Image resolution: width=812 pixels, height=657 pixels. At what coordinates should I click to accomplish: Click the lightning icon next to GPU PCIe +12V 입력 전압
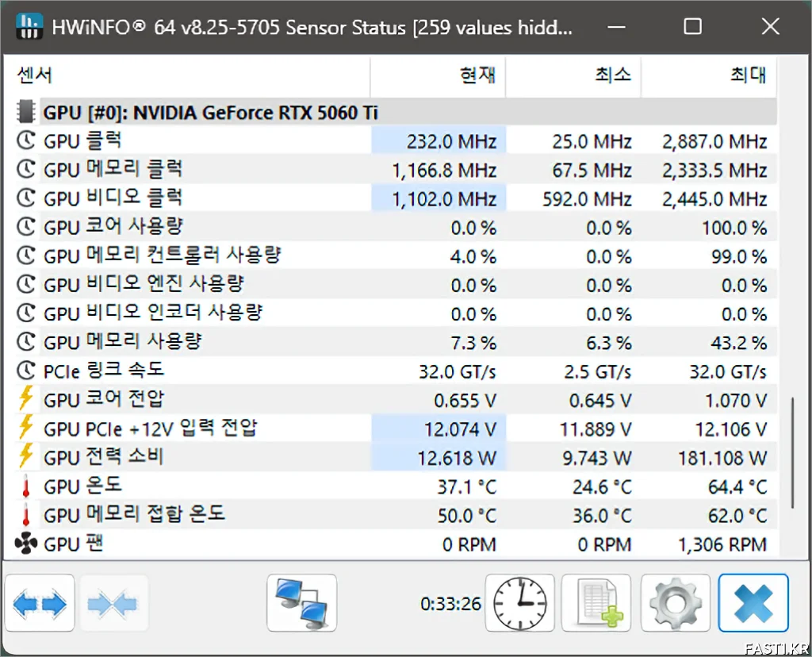tap(26, 428)
